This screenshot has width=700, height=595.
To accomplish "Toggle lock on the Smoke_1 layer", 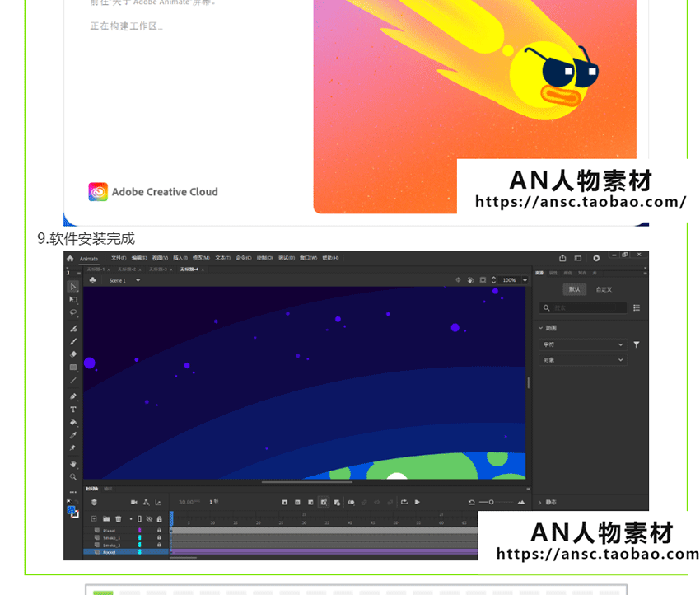I will pyautogui.click(x=159, y=537).
